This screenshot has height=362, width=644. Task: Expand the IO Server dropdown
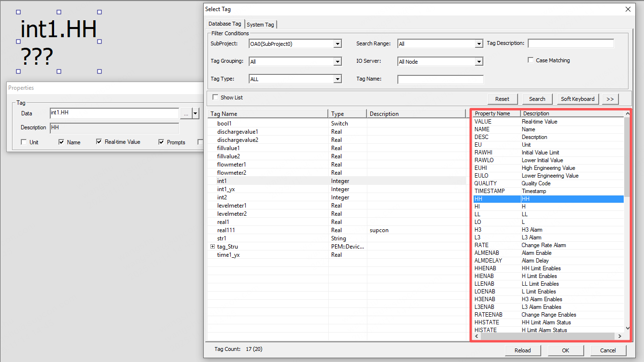(478, 62)
